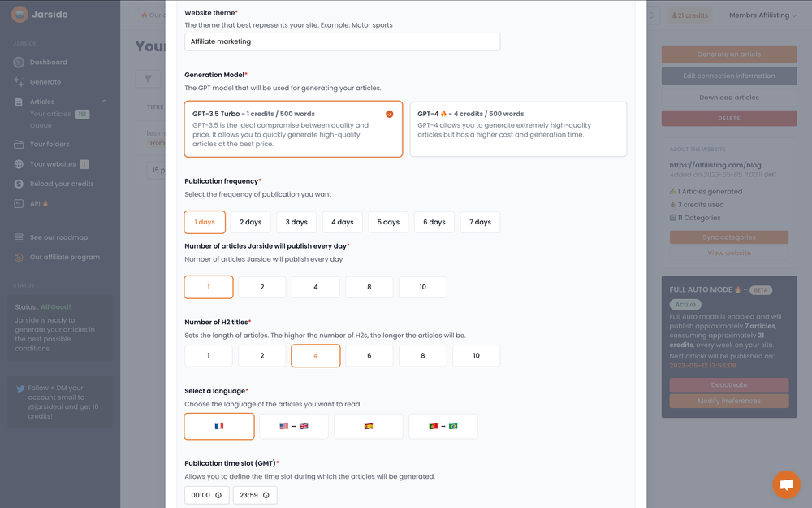Click the 21 credits badge in the top bar
The image size is (812, 508).
pyautogui.click(x=689, y=15)
